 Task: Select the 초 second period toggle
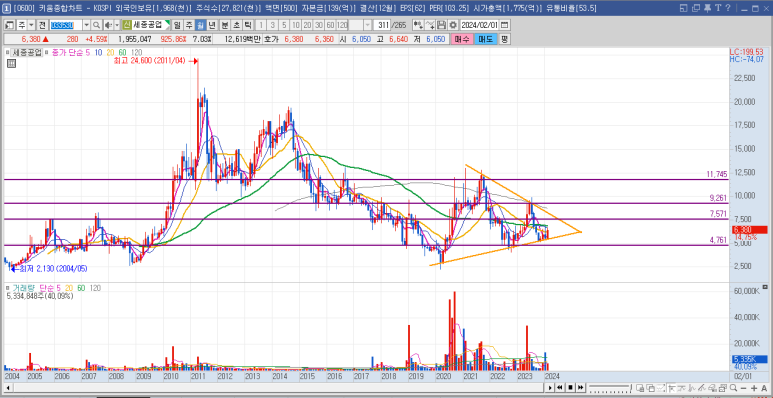tap(236, 25)
